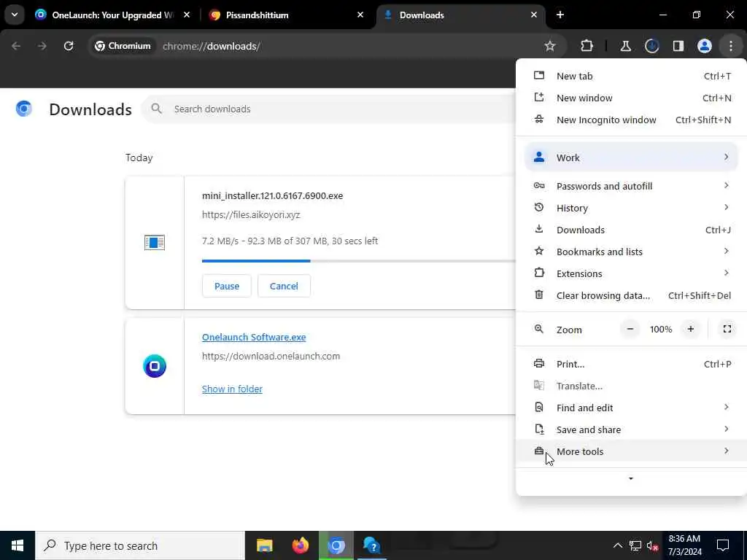The image size is (747, 560).
Task: Expand the Extensions submenu in the menu
Action: [x=631, y=274]
